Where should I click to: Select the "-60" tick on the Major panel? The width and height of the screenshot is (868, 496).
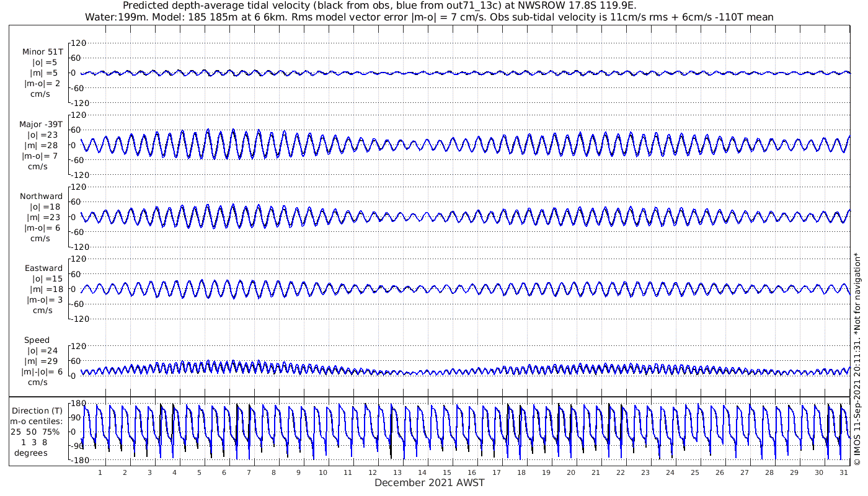coord(77,160)
